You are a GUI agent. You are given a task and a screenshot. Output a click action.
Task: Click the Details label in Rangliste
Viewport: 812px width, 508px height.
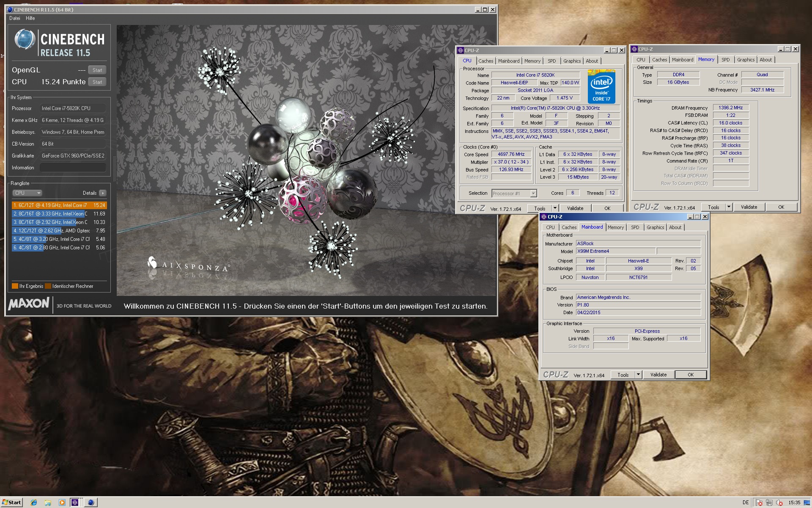coord(89,193)
